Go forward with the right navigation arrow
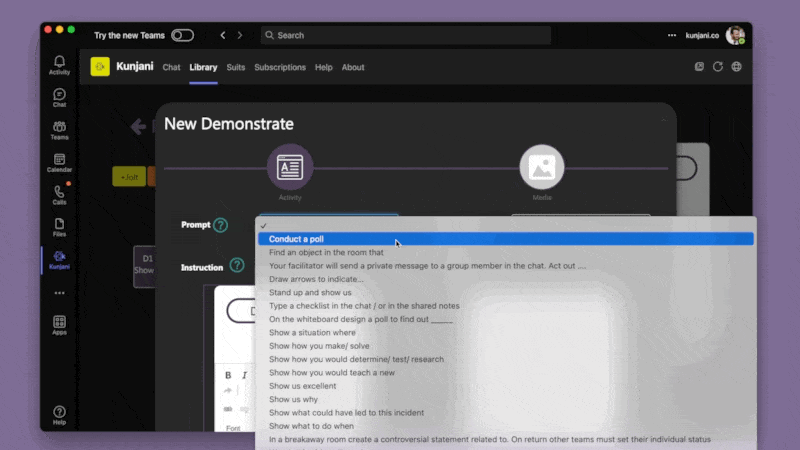Image resolution: width=800 pixels, height=450 pixels. [x=240, y=35]
